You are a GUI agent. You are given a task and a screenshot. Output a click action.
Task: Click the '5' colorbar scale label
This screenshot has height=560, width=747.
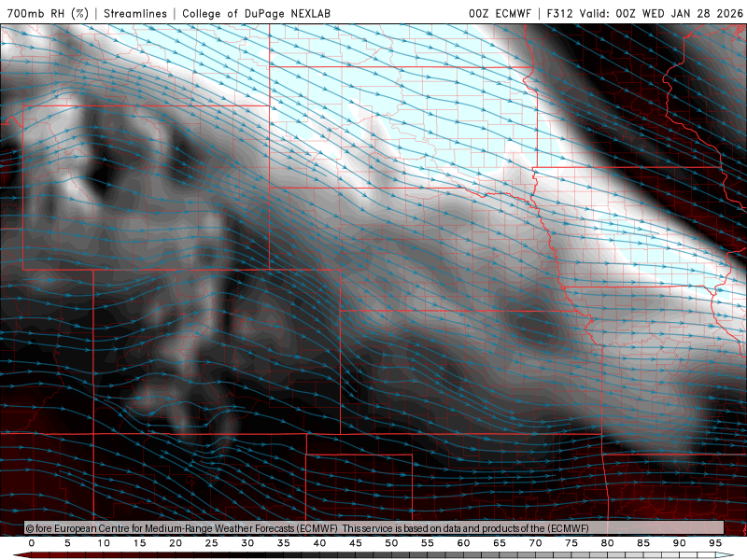[x=67, y=543]
